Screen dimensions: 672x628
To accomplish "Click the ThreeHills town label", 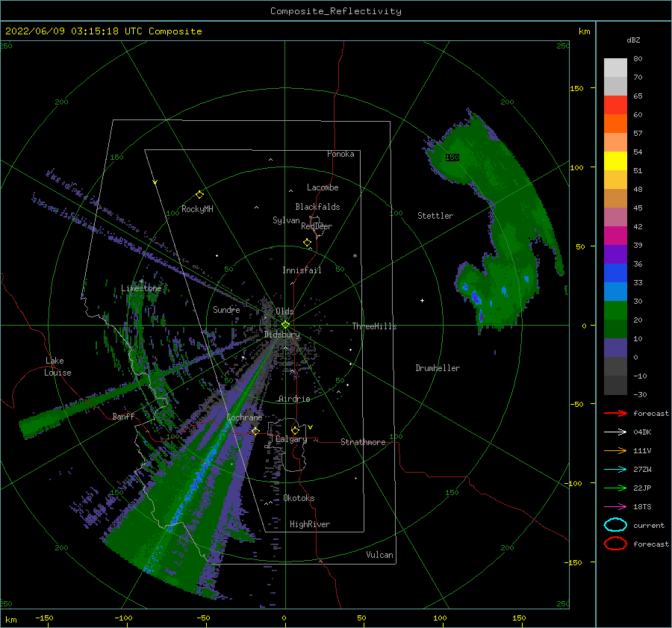I will coord(374,326).
